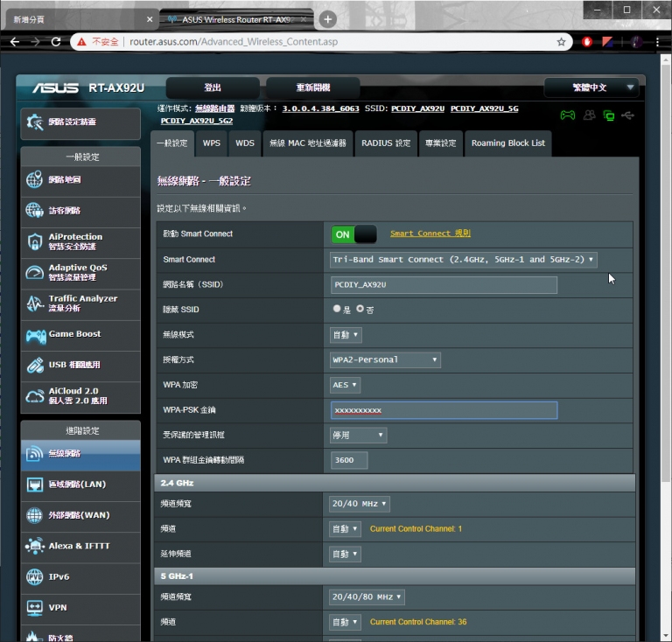The height and width of the screenshot is (642, 672).
Task: Open the Adaptive QoS gauge icon
Action: [34, 272]
